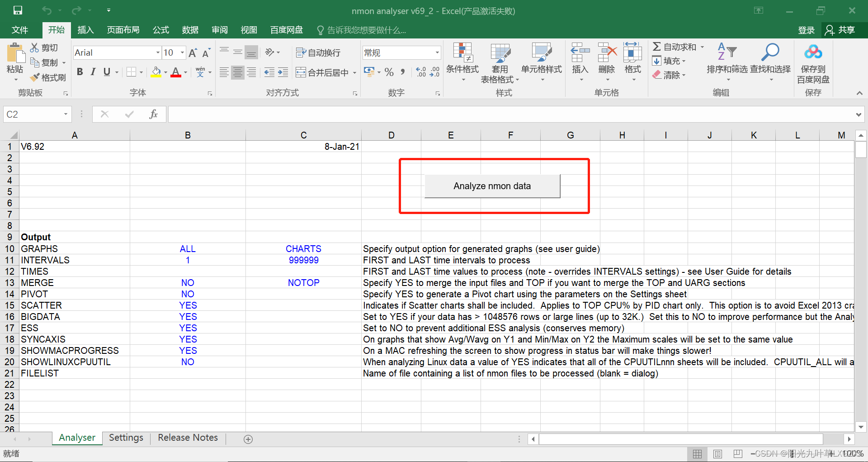This screenshot has width=868, height=462.
Task: Click the increase indent icon
Action: [x=283, y=72]
